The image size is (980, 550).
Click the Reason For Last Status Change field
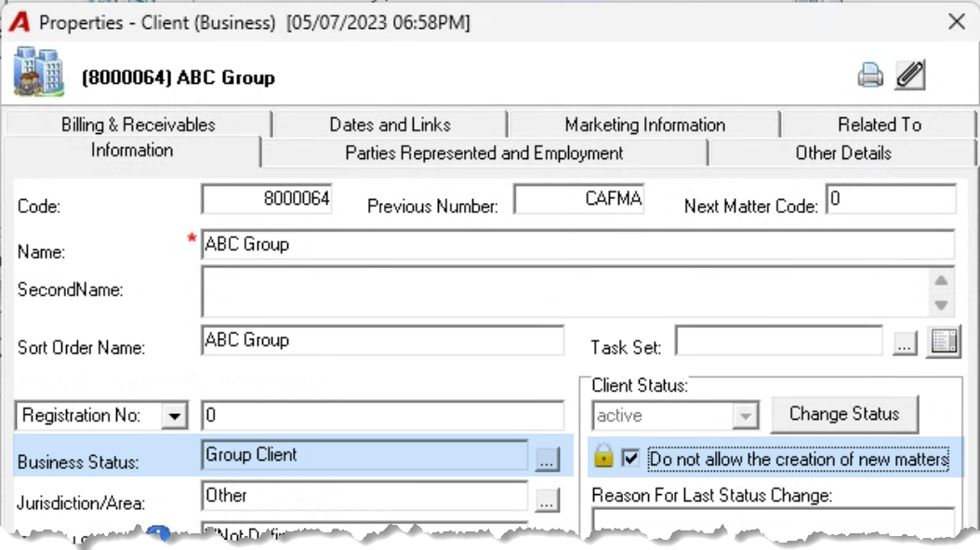774,520
